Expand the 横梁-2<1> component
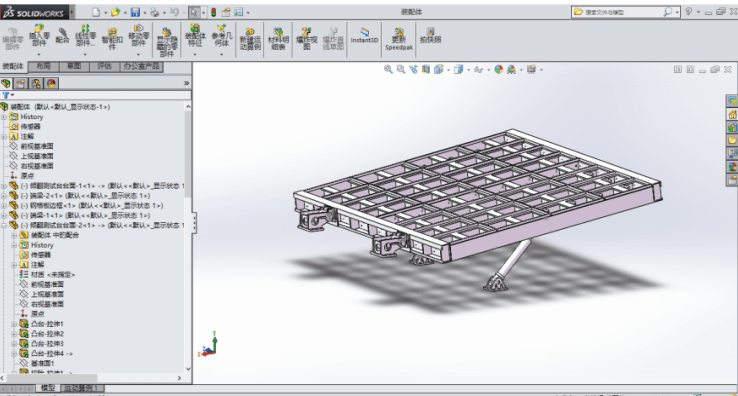 [x=4, y=195]
